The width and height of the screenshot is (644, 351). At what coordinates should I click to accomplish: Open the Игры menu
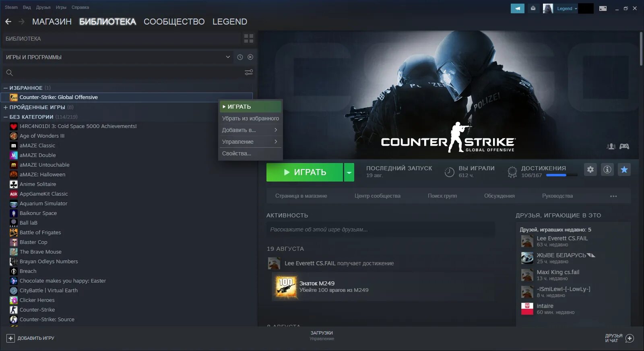[x=61, y=7]
